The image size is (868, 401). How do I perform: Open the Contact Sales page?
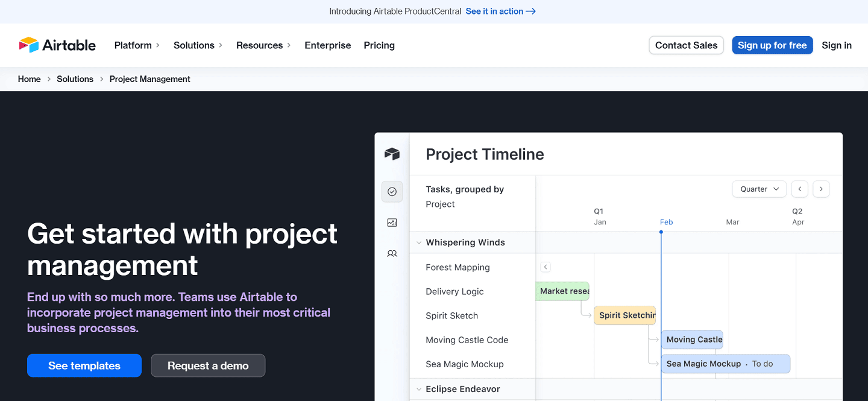tap(686, 45)
